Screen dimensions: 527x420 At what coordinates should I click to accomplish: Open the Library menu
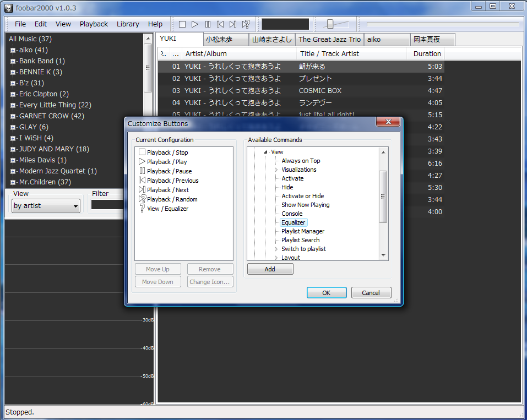[x=128, y=24]
